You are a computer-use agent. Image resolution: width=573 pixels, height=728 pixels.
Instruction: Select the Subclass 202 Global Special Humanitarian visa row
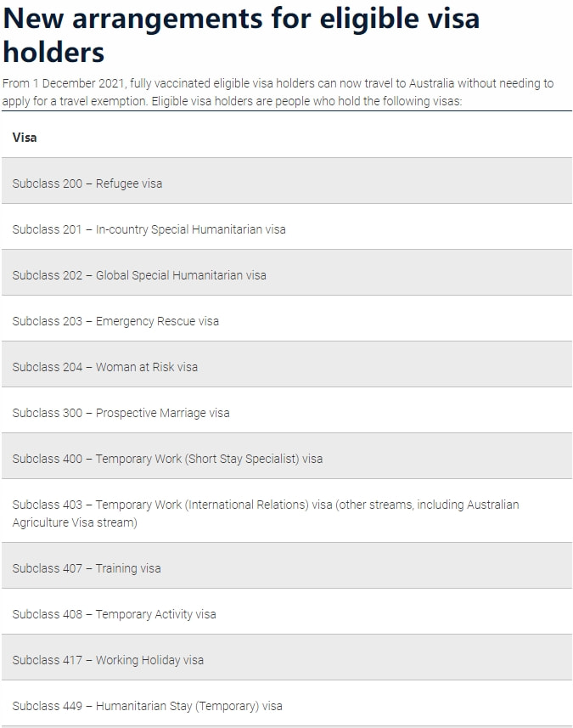click(x=287, y=273)
